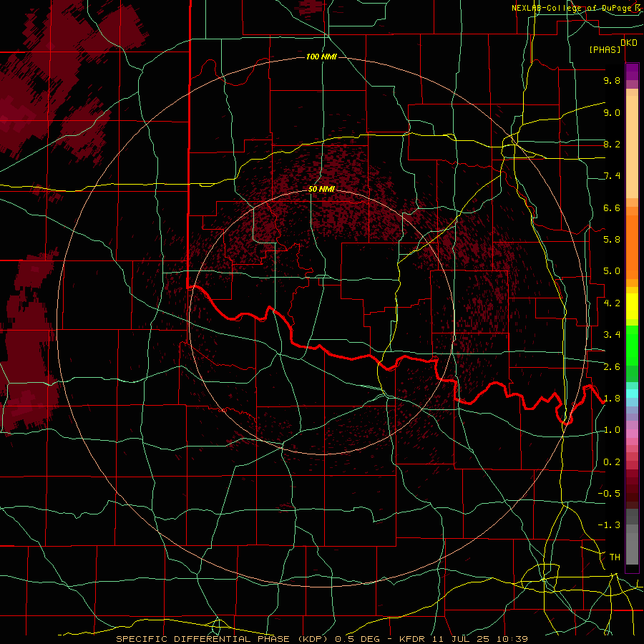Click the 7.4 legend value
The width and height of the screenshot is (644, 644).
(612, 176)
